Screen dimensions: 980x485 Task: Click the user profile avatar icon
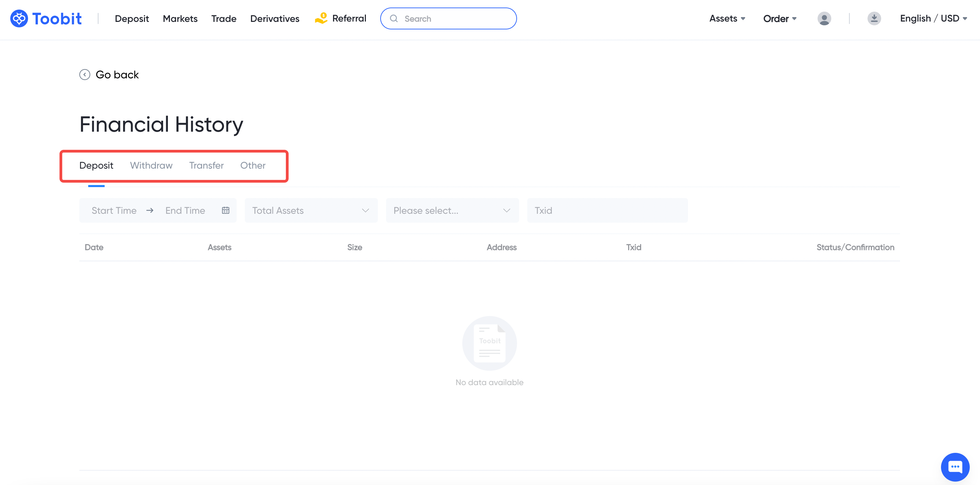tap(824, 18)
